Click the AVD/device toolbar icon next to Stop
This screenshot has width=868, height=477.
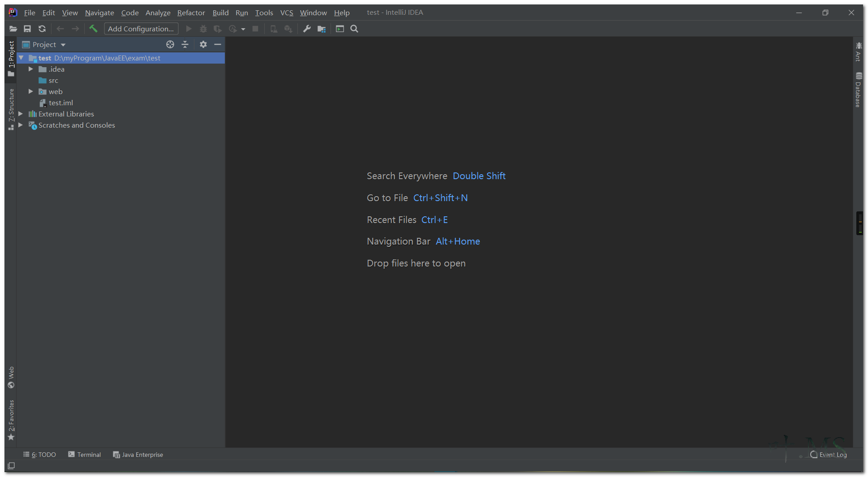point(274,29)
